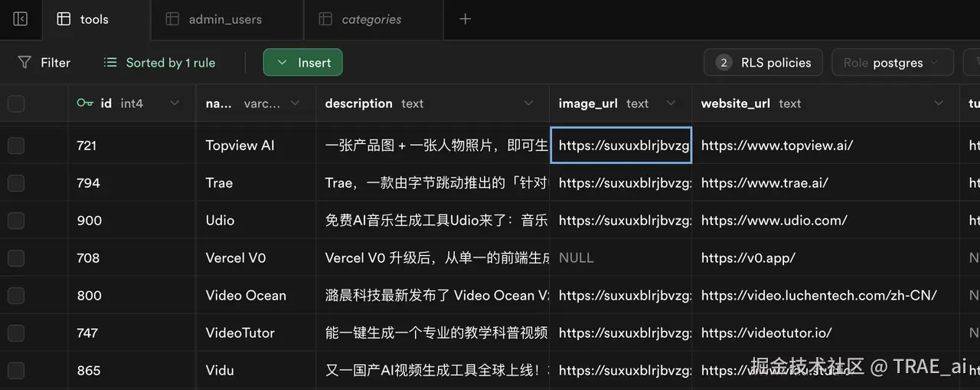The height and width of the screenshot is (390, 980).
Task: Click the https://www.topview.ai/ cell
Action: 825,146
